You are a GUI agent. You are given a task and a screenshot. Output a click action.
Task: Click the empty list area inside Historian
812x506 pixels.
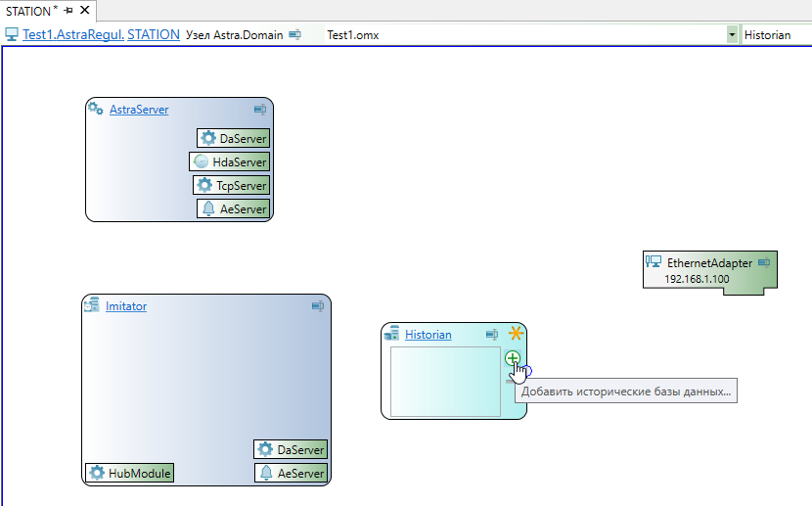point(445,382)
